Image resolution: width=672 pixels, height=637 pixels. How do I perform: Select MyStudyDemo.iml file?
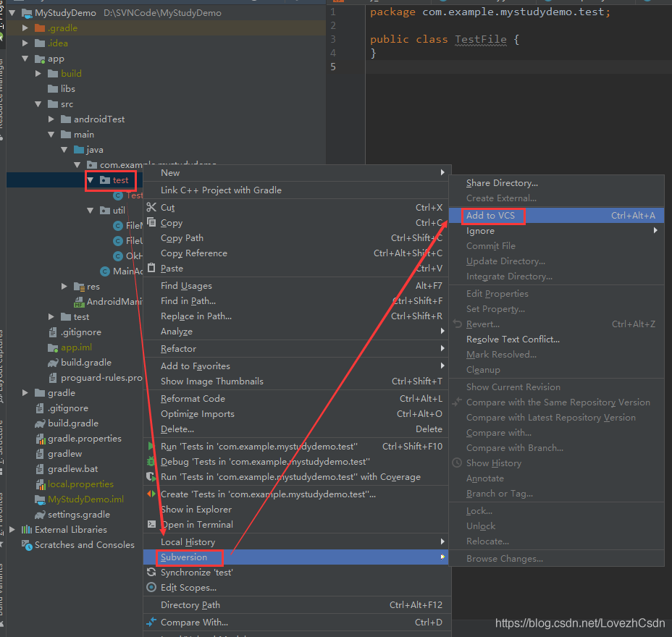85,499
